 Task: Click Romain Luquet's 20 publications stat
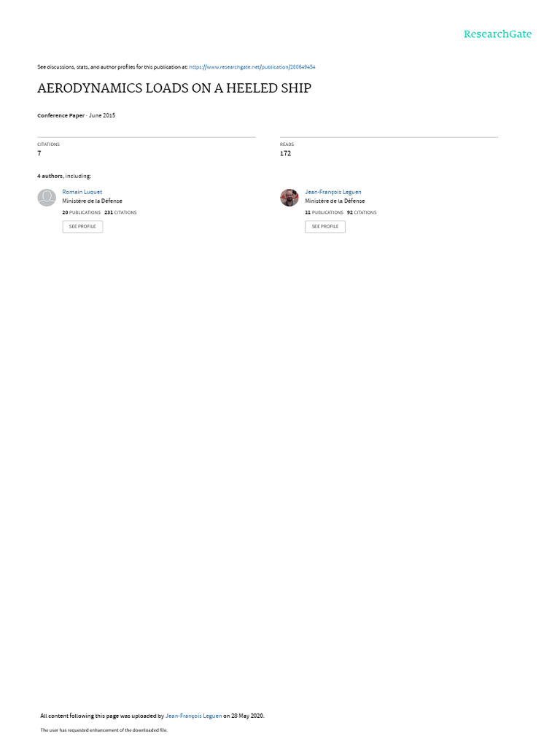(82, 212)
